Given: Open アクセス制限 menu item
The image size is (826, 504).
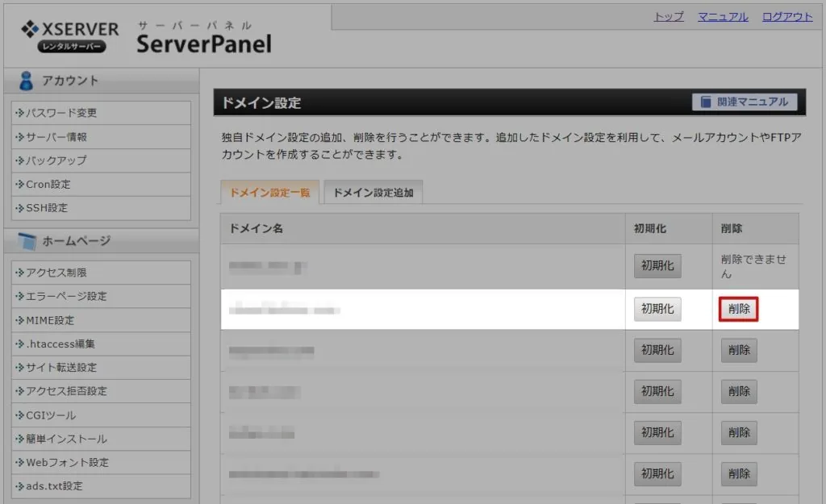Looking at the screenshot, I should 101,273.
